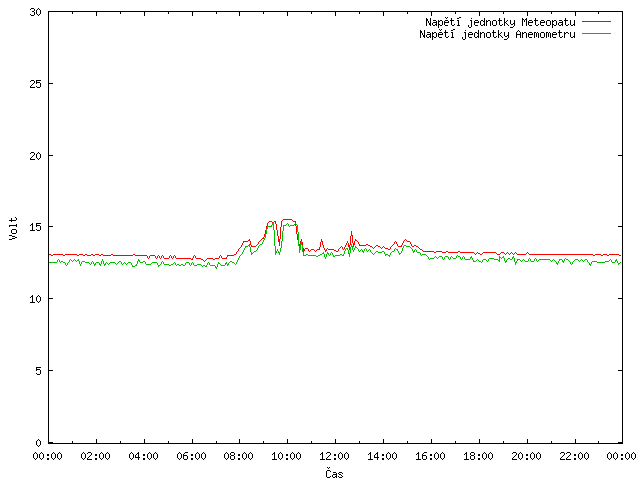
Task: Click the x-axis label '14:00'
Action: [382, 456]
